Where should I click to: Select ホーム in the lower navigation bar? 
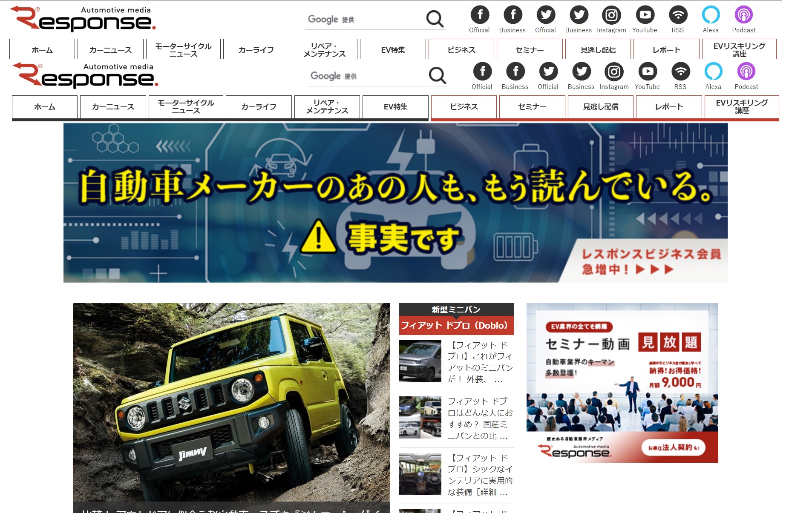[x=45, y=107]
